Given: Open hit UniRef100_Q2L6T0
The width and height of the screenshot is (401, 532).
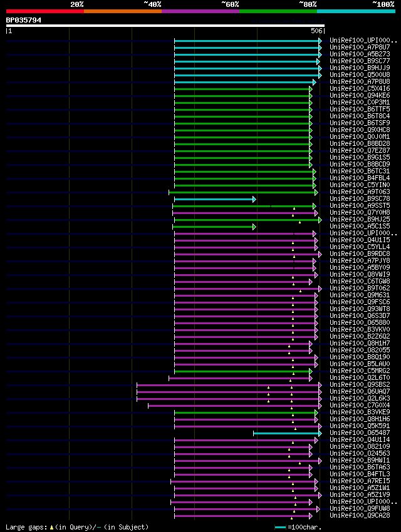Looking at the screenshot, I should (360, 377).
